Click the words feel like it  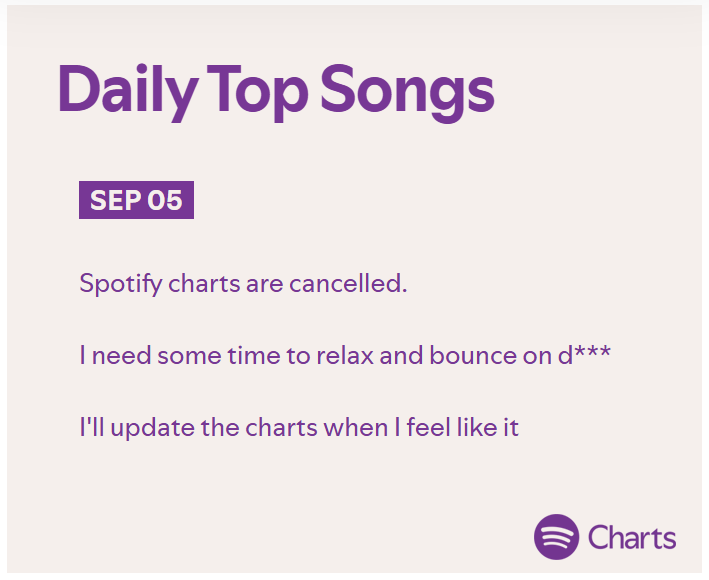pyautogui.click(x=463, y=427)
